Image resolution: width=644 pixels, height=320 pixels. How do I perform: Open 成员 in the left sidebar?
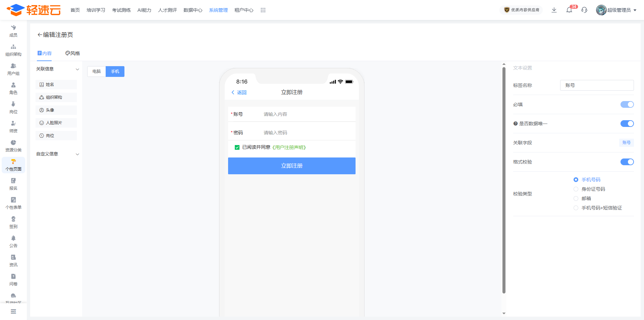[13, 31]
